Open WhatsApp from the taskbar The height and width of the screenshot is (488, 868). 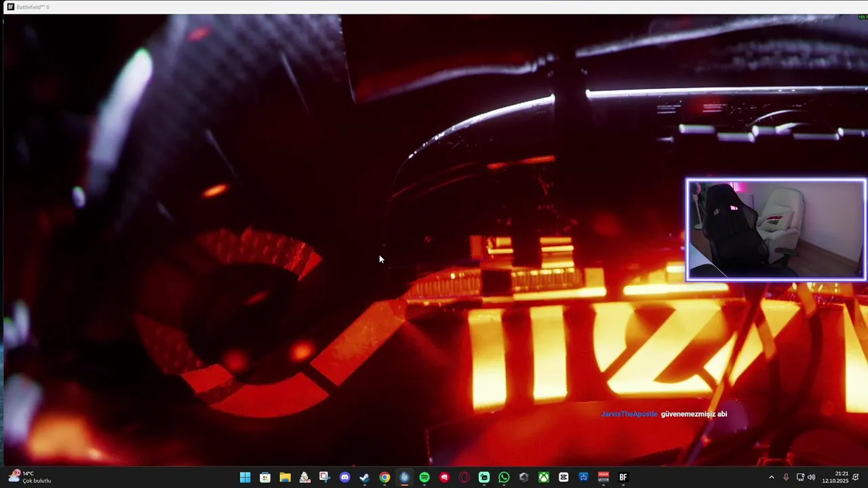point(504,477)
